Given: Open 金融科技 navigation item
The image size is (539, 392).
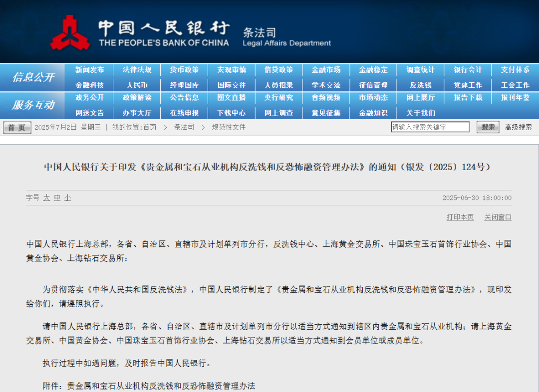Looking at the screenshot, I should (89, 85).
